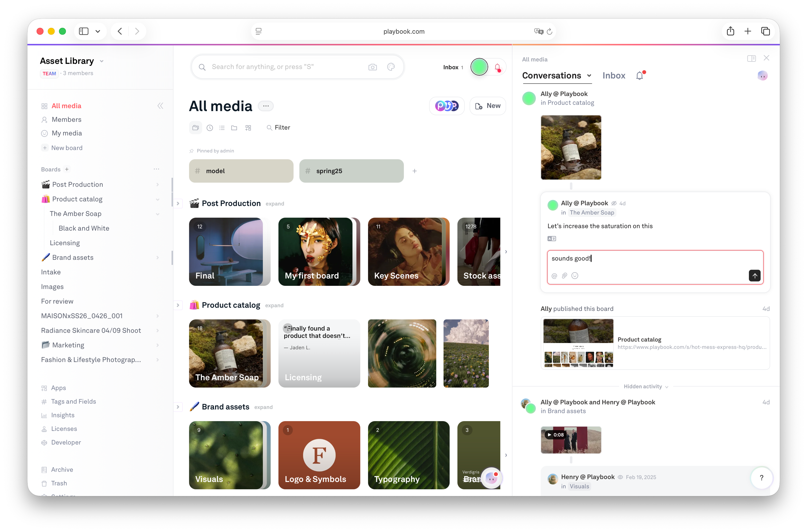Viewport: 807px width, 532px height.
Task: Expand the Brand assets sidebar board
Action: pyautogui.click(x=157, y=257)
